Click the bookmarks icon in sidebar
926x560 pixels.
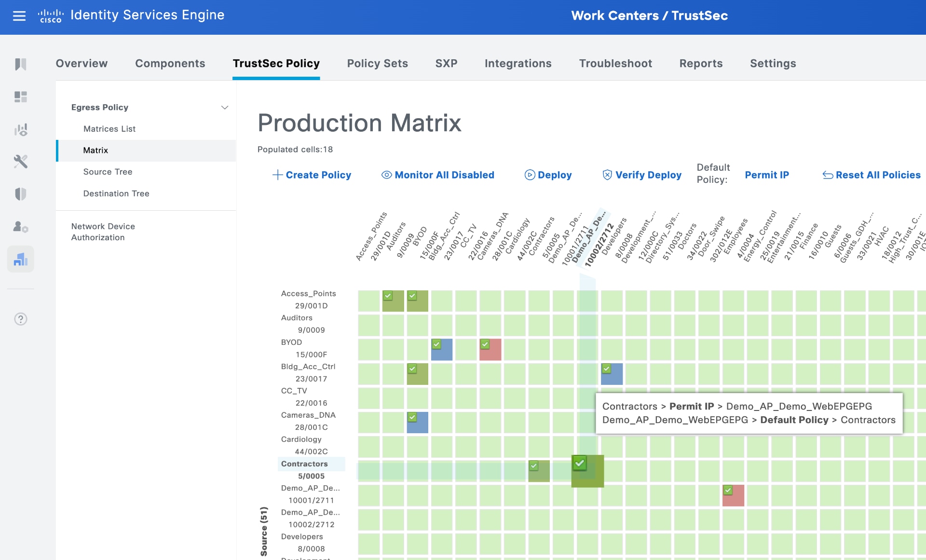coord(21,64)
